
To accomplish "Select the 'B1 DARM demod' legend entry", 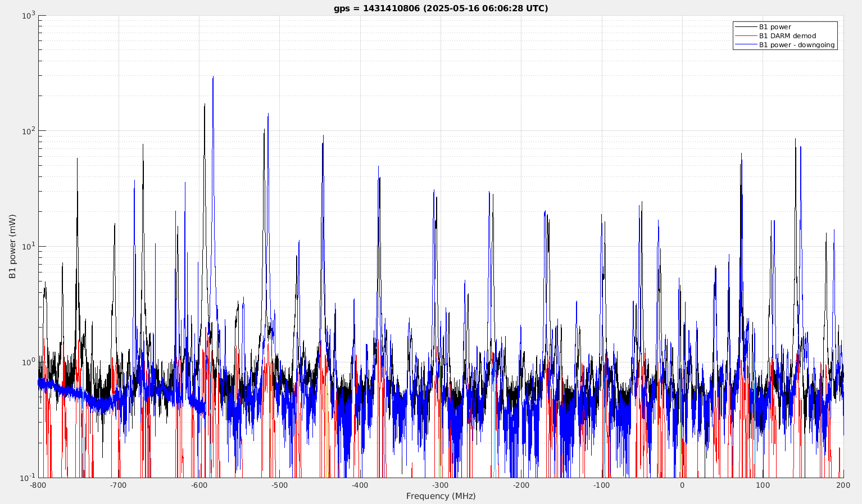I will click(787, 36).
